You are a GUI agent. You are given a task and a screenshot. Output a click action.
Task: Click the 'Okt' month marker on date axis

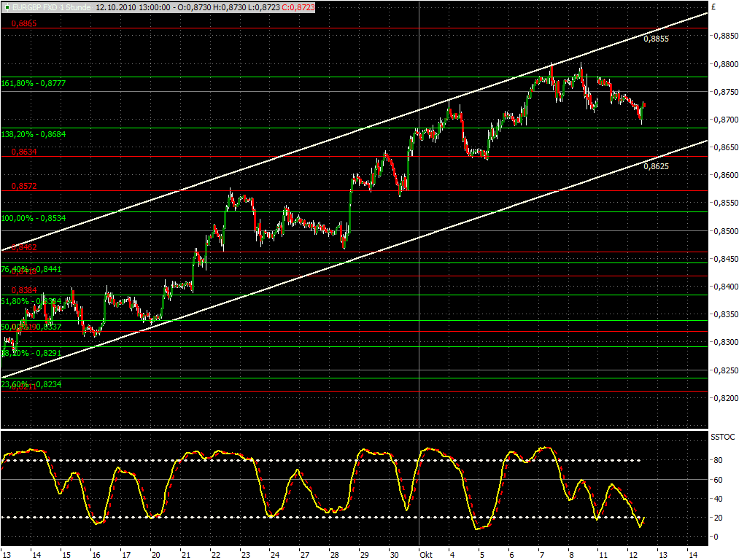click(x=426, y=555)
